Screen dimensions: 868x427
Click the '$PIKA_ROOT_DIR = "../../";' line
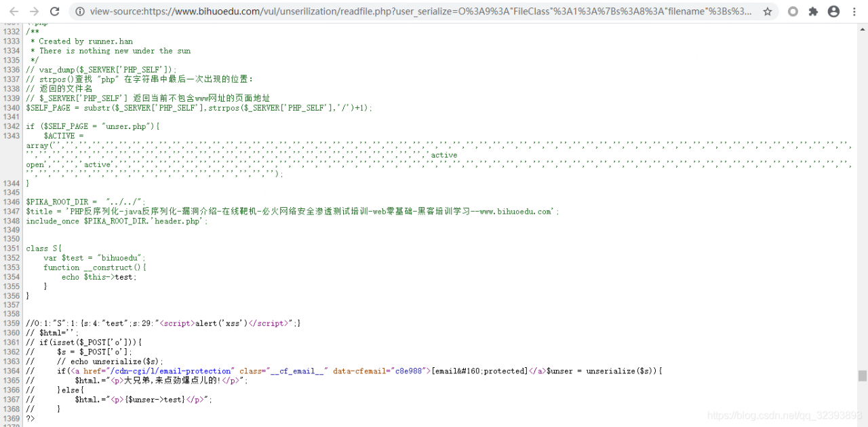pyautogui.click(x=86, y=202)
